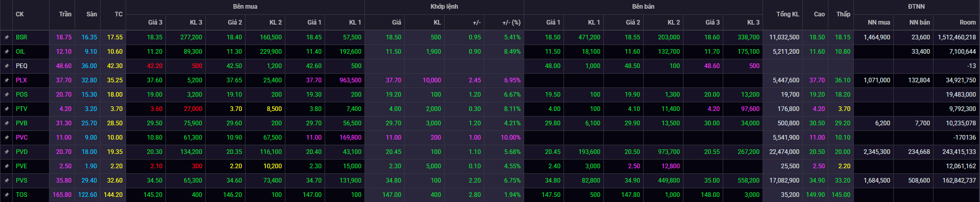This screenshot has width=980, height=202.
Task: Sort by the CK column header
Action: [20, 14]
